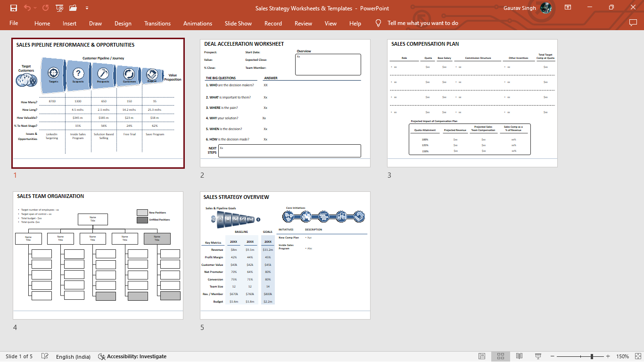Select the Sales Strategy Overview slide
The height and width of the screenshot is (362, 644).
(285, 255)
